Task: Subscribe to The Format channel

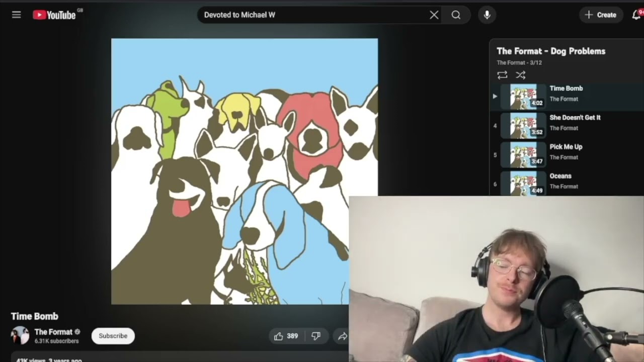Action: [x=113, y=336]
